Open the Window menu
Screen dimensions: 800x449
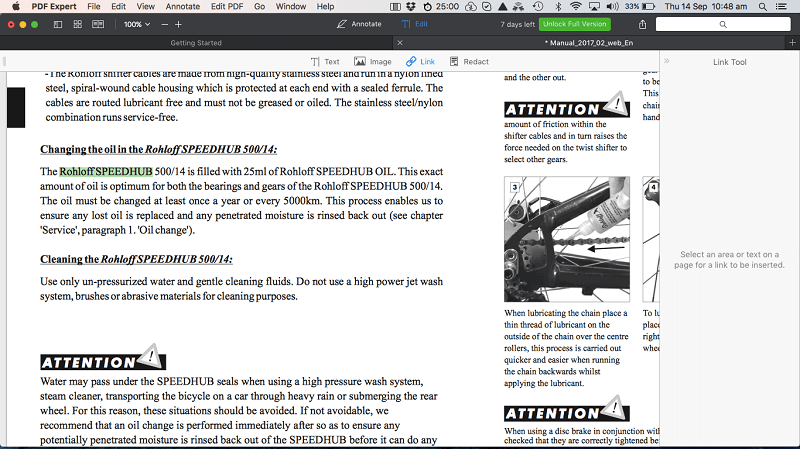[x=291, y=7]
